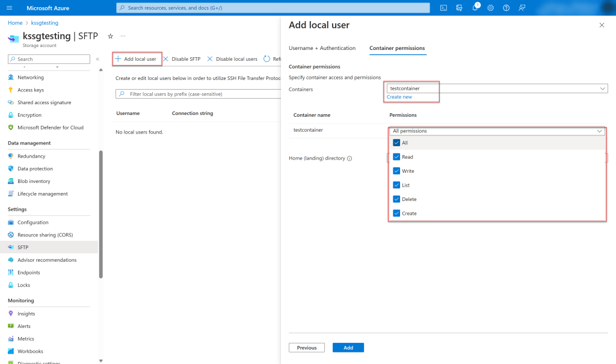Screen dimensions: 616x364
Task: Click the Create new container link
Action: [x=399, y=97]
